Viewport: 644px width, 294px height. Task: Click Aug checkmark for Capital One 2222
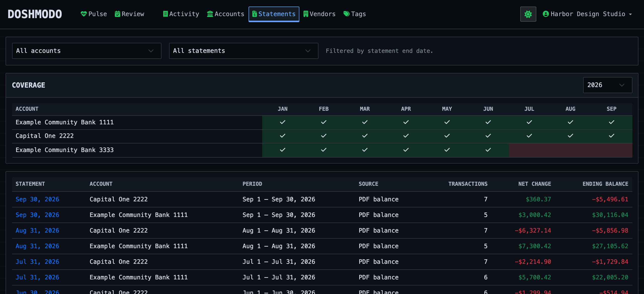tap(570, 136)
